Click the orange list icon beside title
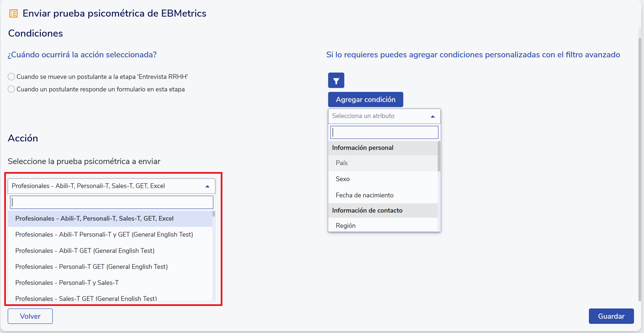The image size is (644, 333). (x=14, y=14)
